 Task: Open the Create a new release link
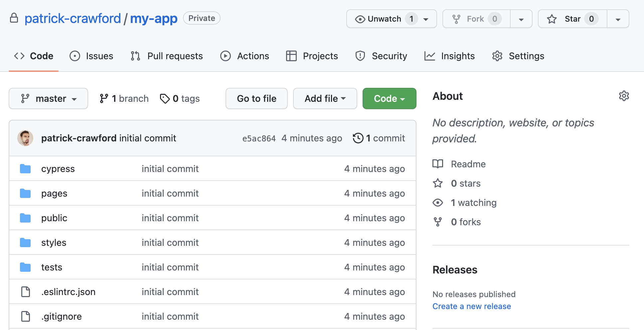click(472, 306)
